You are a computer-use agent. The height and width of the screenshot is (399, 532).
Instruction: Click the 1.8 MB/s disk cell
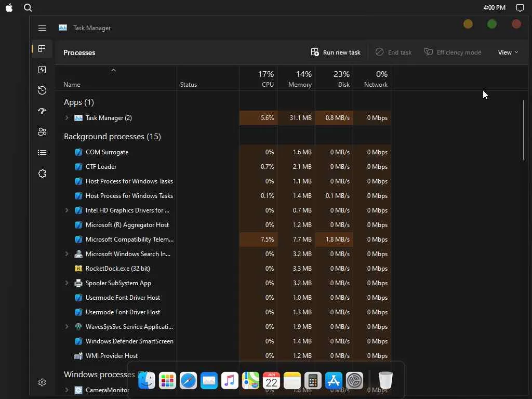pyautogui.click(x=334, y=240)
